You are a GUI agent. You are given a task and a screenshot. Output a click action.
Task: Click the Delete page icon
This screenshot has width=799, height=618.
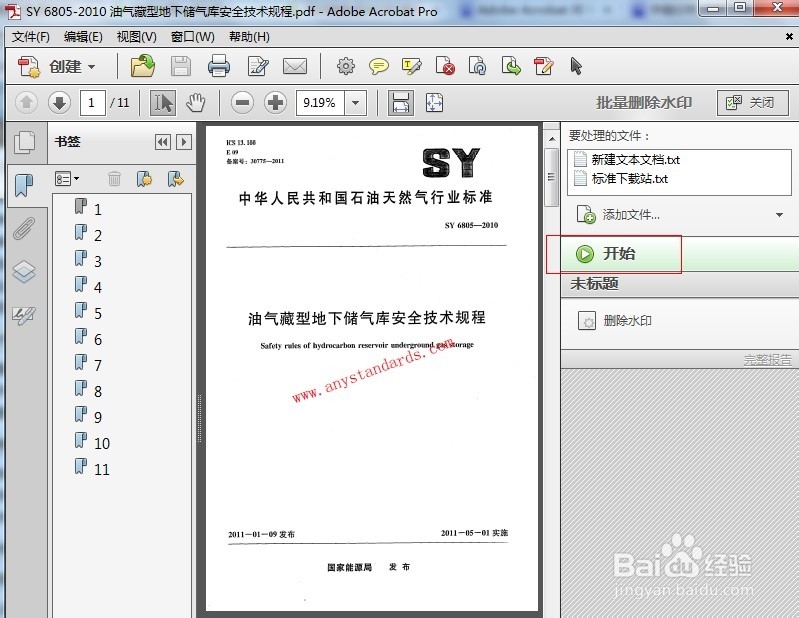(x=445, y=66)
